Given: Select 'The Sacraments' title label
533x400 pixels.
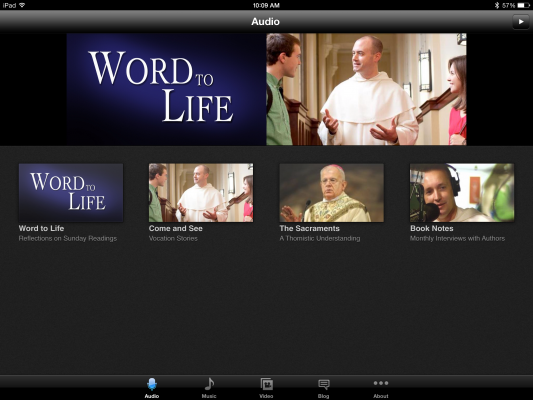Looking at the screenshot, I should [x=310, y=228].
